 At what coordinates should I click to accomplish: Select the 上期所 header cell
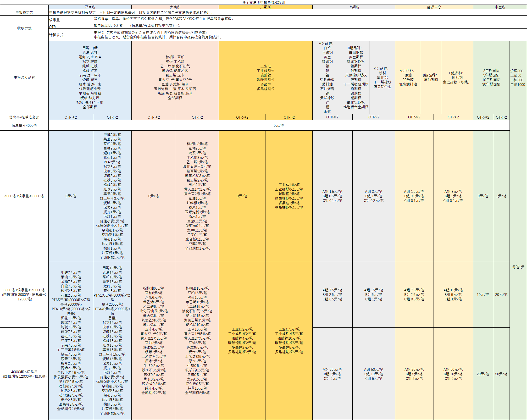354,7
